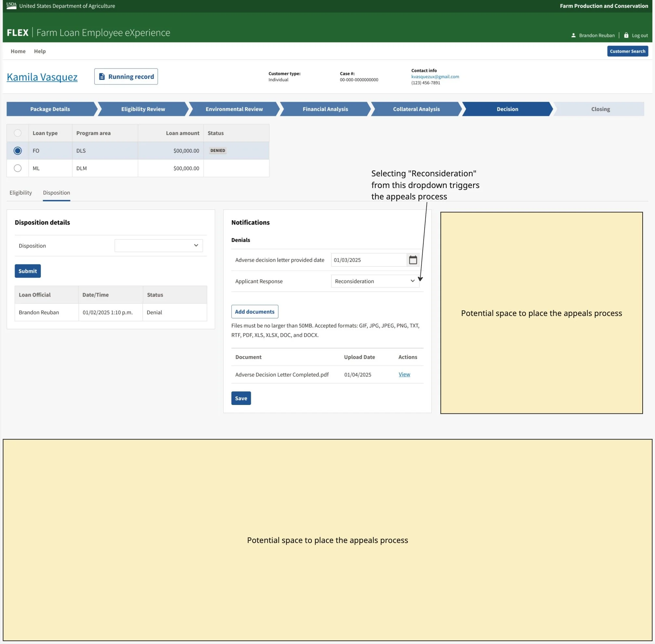Click the USDA logo in the header
This screenshot has width=655, height=644.
[x=11, y=6]
